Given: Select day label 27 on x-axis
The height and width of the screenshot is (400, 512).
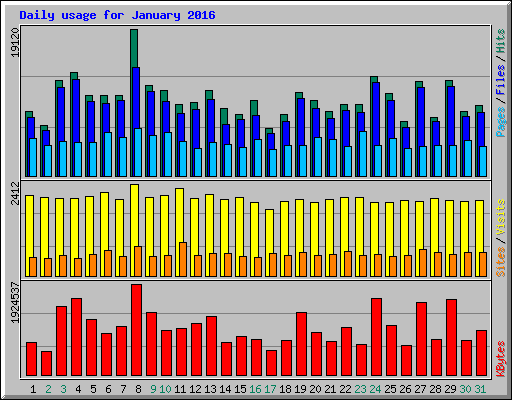Looking at the screenshot, I should (420, 389).
